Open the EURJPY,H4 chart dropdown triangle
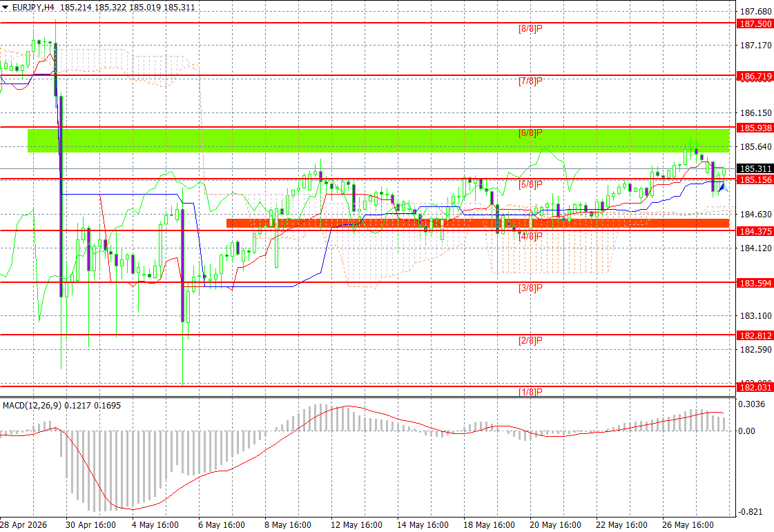The height and width of the screenshot is (532, 774). (x=5, y=8)
